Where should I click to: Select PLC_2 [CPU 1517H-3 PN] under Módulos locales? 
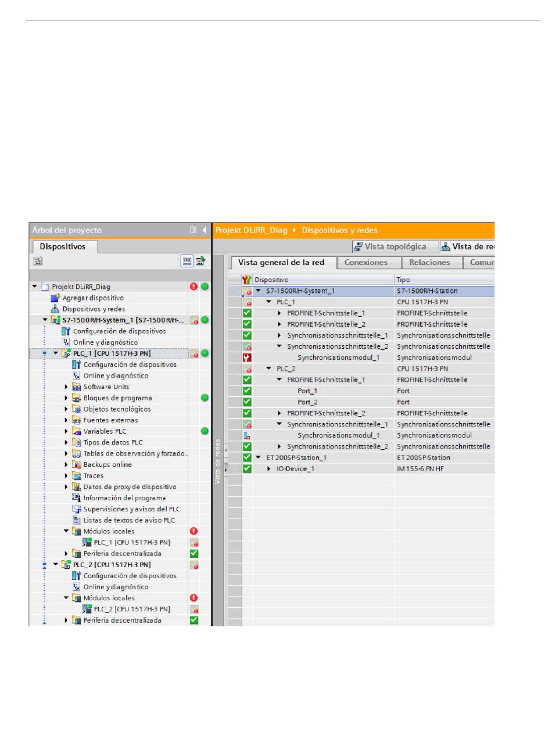point(132,609)
